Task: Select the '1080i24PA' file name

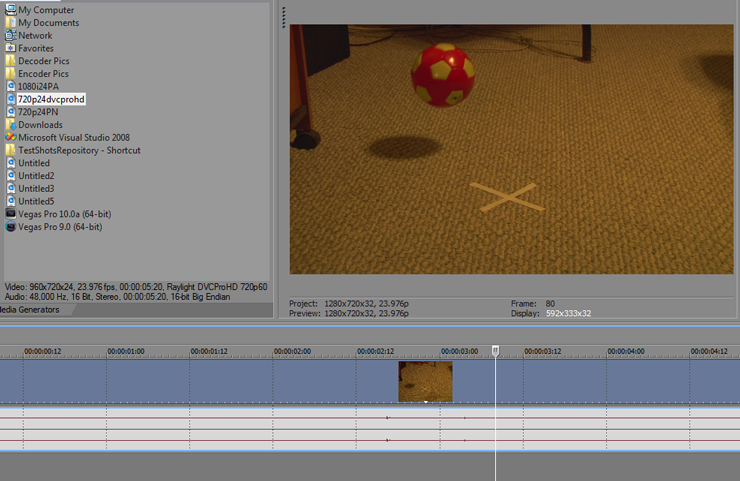Action: coord(38,86)
